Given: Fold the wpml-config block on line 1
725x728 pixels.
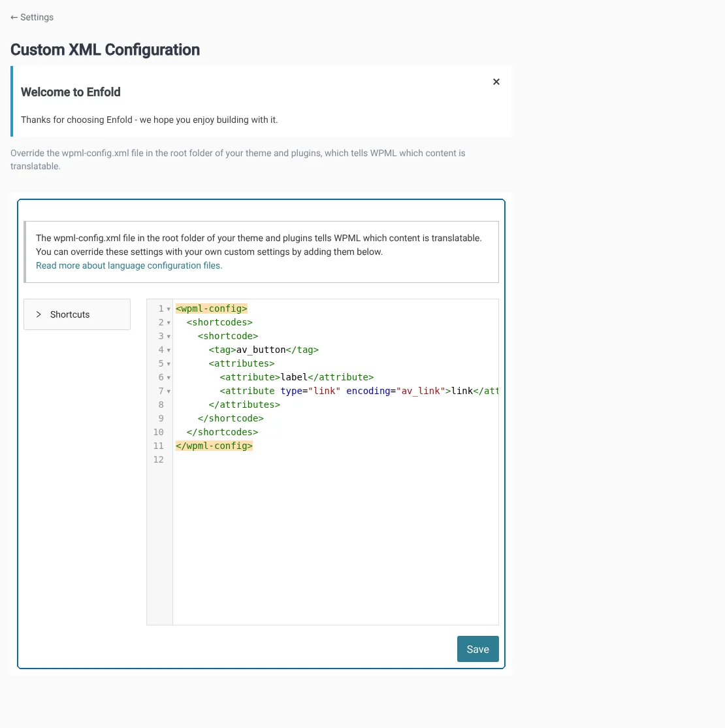Looking at the screenshot, I should click(x=169, y=308).
